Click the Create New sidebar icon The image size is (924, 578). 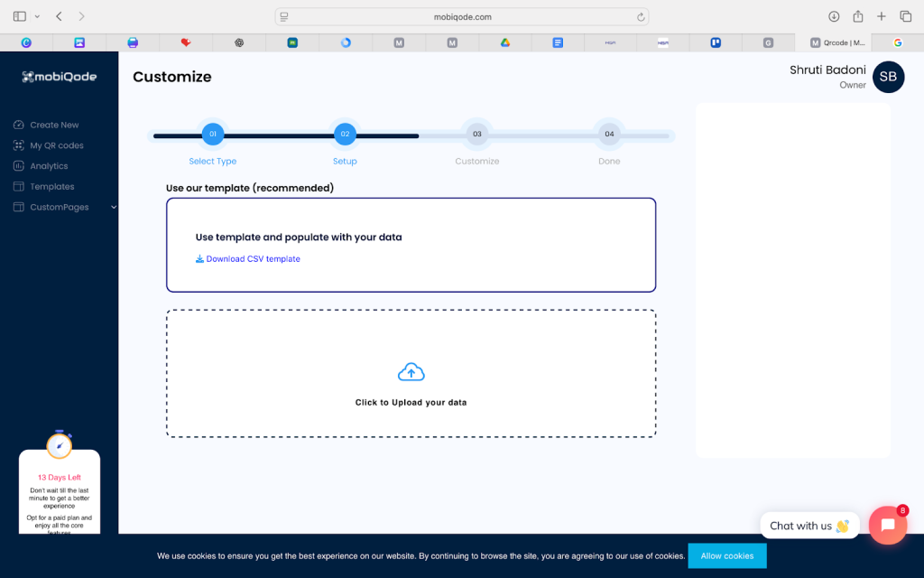point(19,125)
